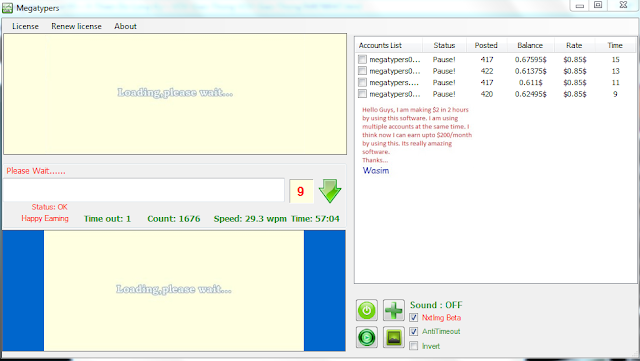Sort by Posted column header
This screenshot has width=640, height=361.
tap(486, 45)
